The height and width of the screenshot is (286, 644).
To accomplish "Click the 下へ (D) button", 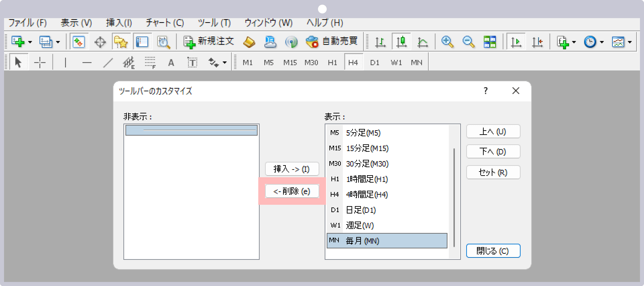I will tap(493, 151).
